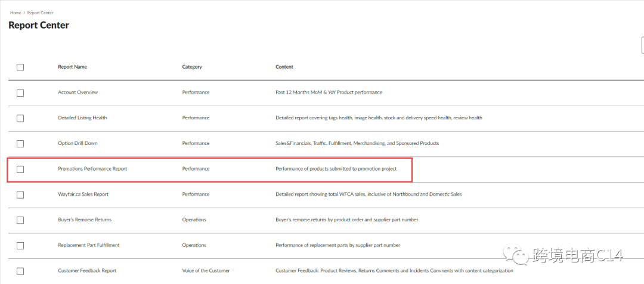Go to Home via the breadcrumb
The image size is (644, 284).
pos(16,13)
